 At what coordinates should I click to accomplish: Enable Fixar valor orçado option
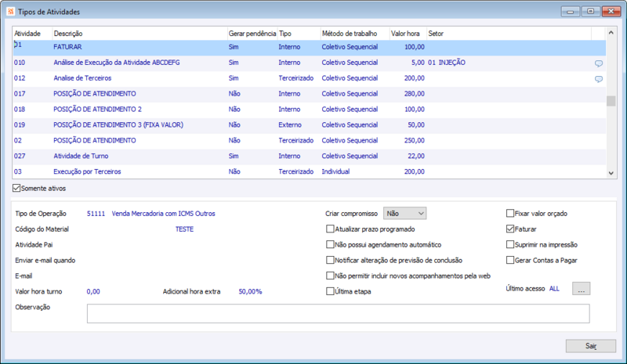click(510, 213)
